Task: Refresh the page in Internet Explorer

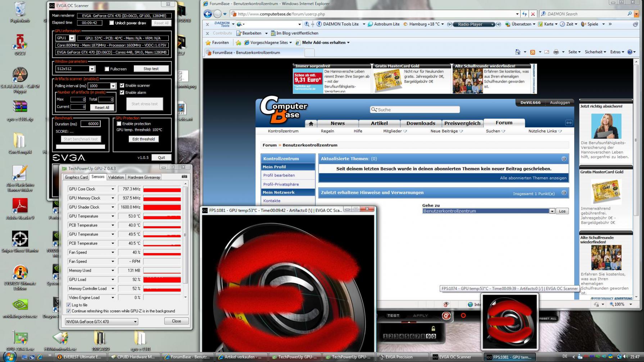Action: (525, 14)
